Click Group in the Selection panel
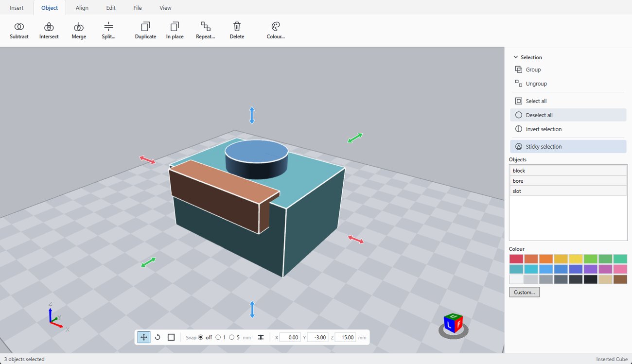The height and width of the screenshot is (364, 632). pos(568,69)
